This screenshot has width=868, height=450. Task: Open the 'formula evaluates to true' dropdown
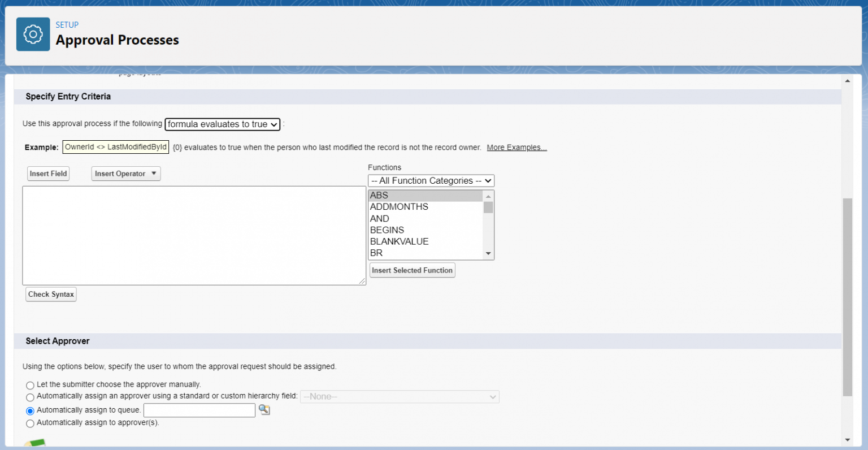tap(223, 124)
